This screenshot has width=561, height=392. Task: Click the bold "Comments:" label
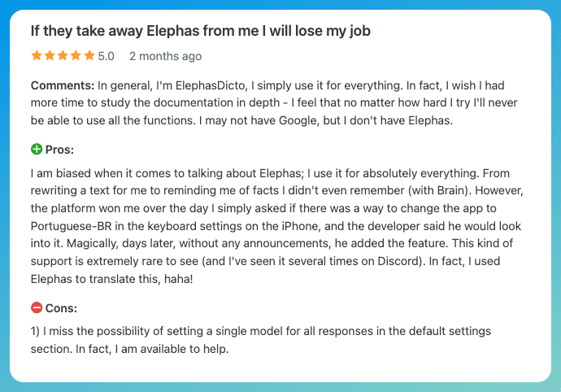(62, 85)
